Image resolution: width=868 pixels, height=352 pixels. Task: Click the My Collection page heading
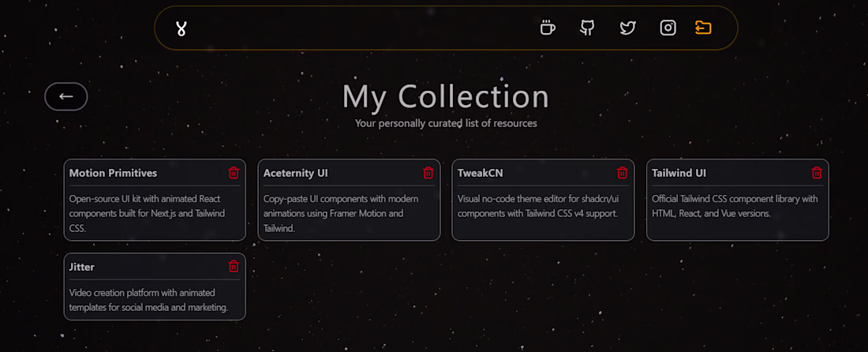click(445, 96)
